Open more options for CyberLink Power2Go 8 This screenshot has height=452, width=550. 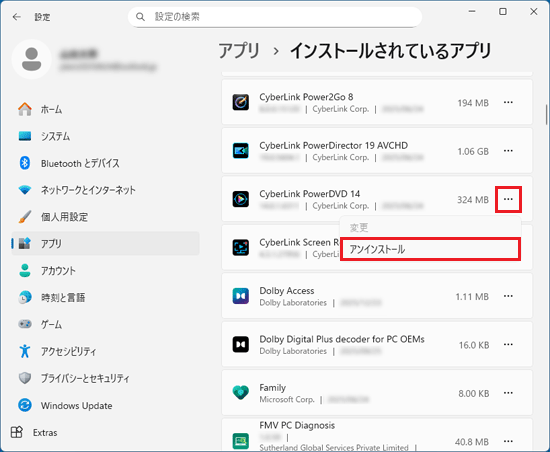(x=508, y=102)
